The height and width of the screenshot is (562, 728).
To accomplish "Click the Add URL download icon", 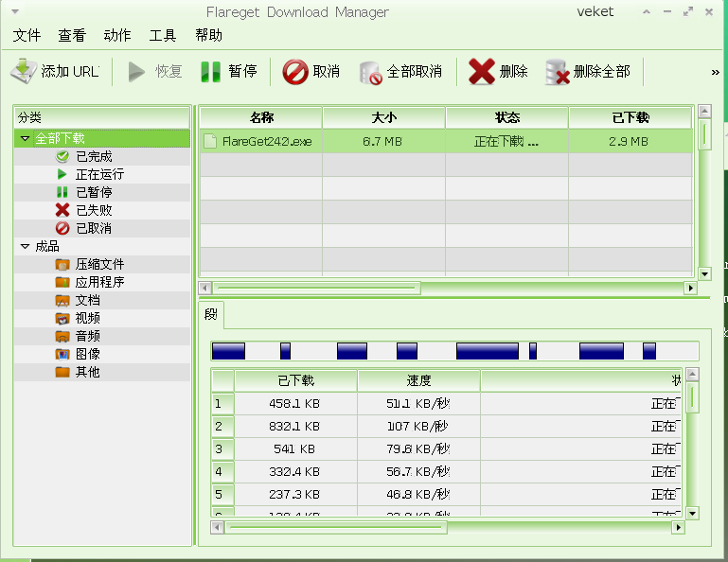I will point(24,71).
